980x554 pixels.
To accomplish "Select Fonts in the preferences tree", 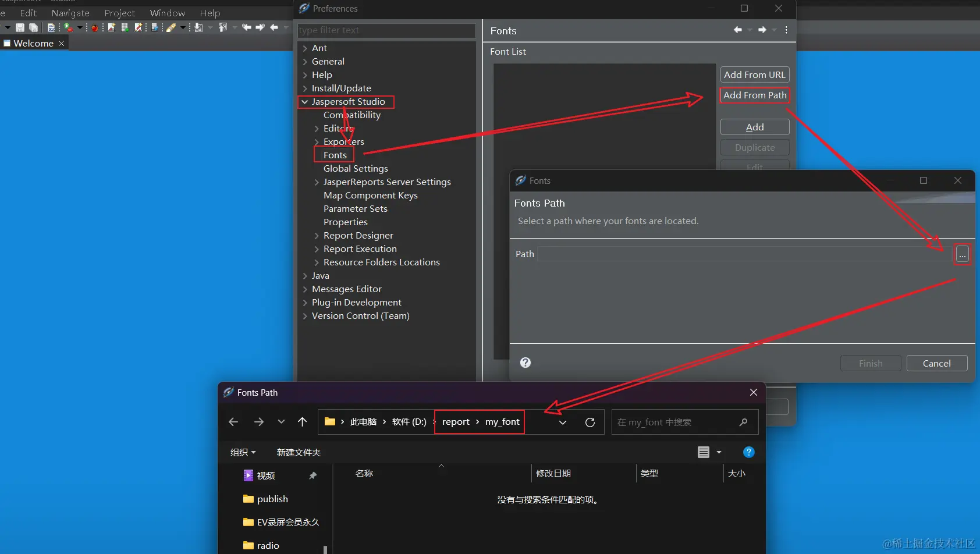I will tap(335, 155).
